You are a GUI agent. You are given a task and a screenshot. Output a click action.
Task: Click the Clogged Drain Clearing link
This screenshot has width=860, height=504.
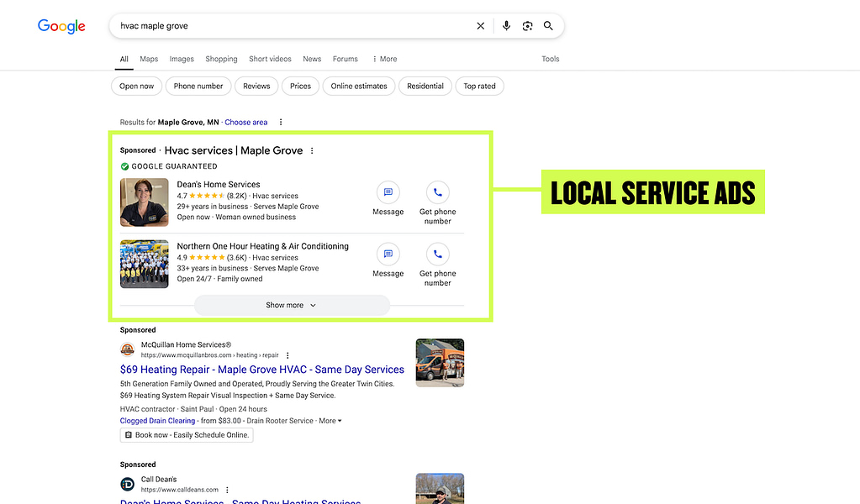[156, 420]
